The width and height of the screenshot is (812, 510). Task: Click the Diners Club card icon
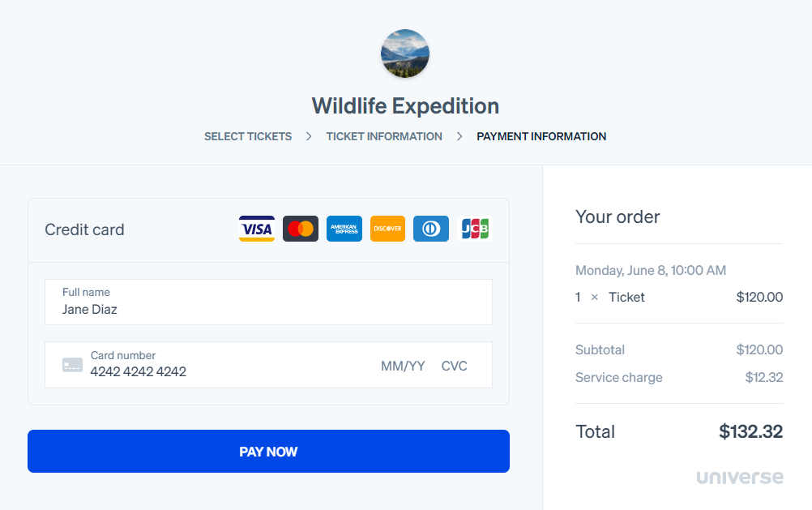point(431,229)
